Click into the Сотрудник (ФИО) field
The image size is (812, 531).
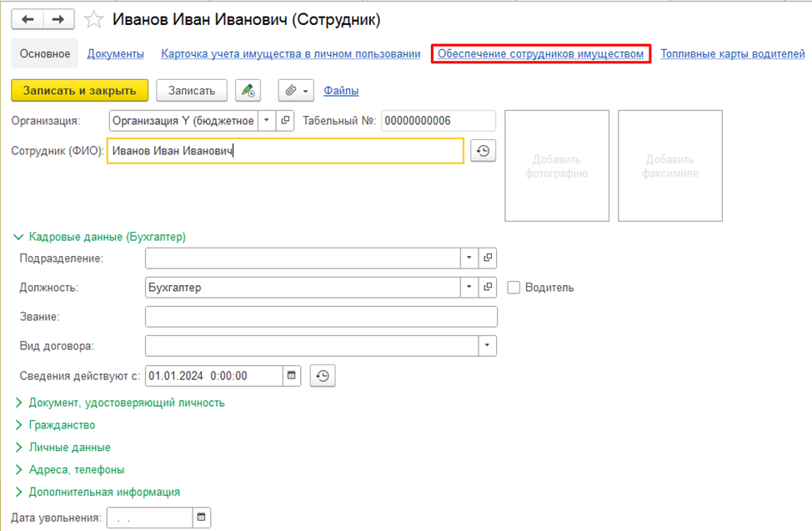(285, 151)
